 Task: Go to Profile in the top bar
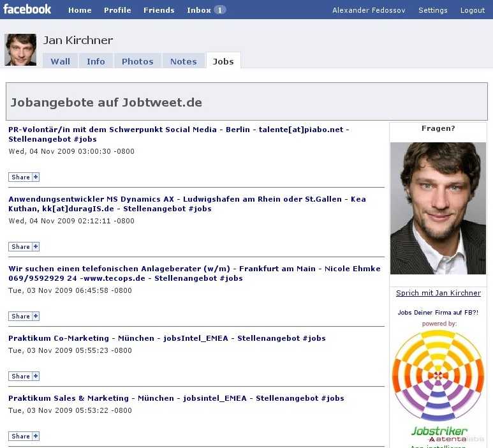click(117, 10)
